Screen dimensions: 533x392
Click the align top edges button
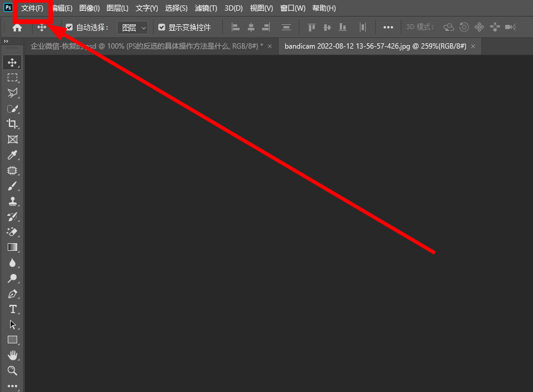click(x=312, y=27)
